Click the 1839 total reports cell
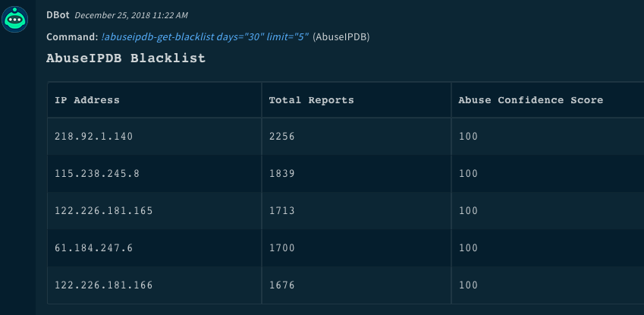This screenshot has width=644, height=315. pos(282,173)
